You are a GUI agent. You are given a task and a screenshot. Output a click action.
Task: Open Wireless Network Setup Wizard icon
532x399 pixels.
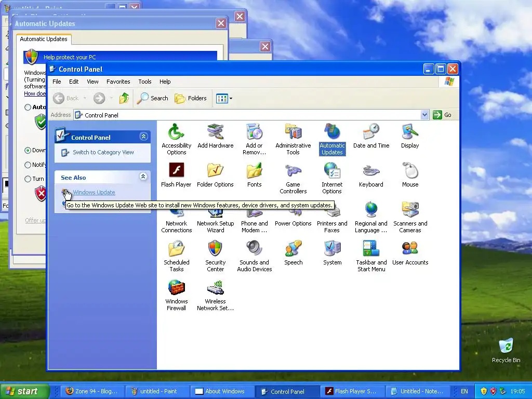point(216,288)
